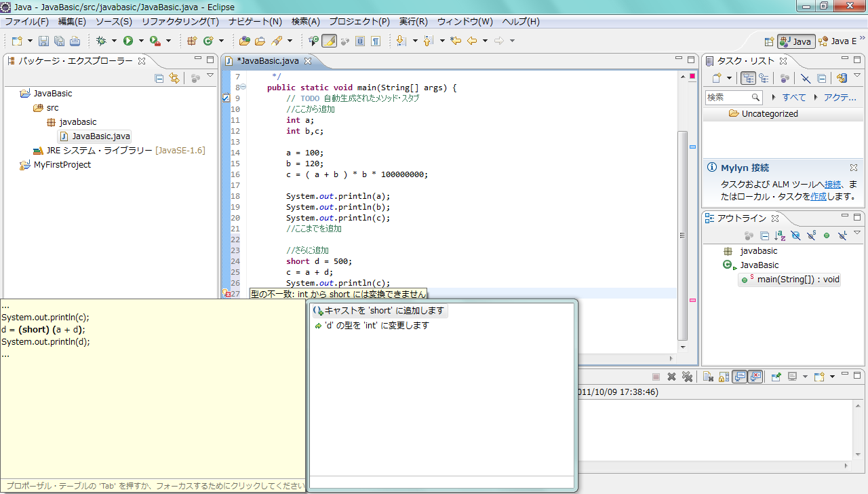868x494 pixels.
Task: Select the JavaBasic.java editor tab
Action: click(267, 61)
